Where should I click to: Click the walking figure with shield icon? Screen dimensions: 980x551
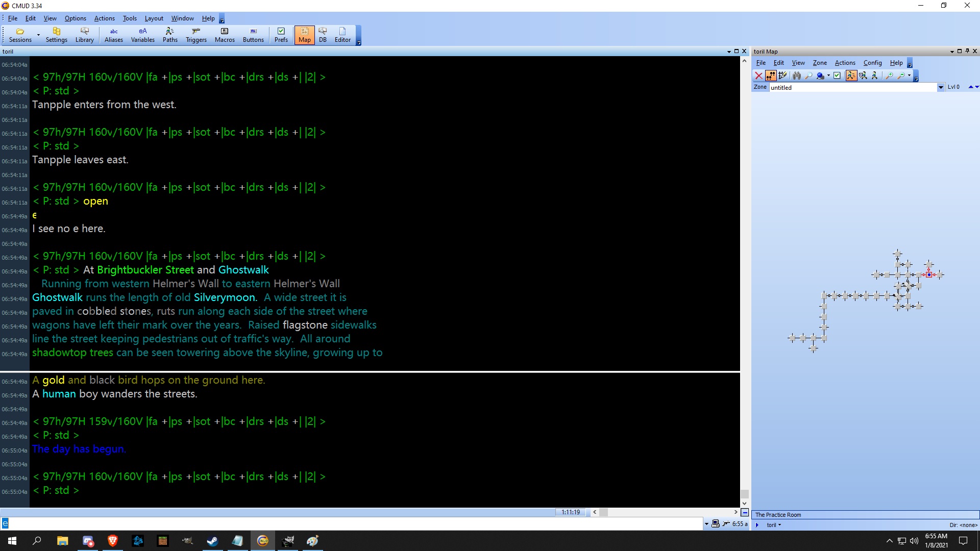[863, 76]
